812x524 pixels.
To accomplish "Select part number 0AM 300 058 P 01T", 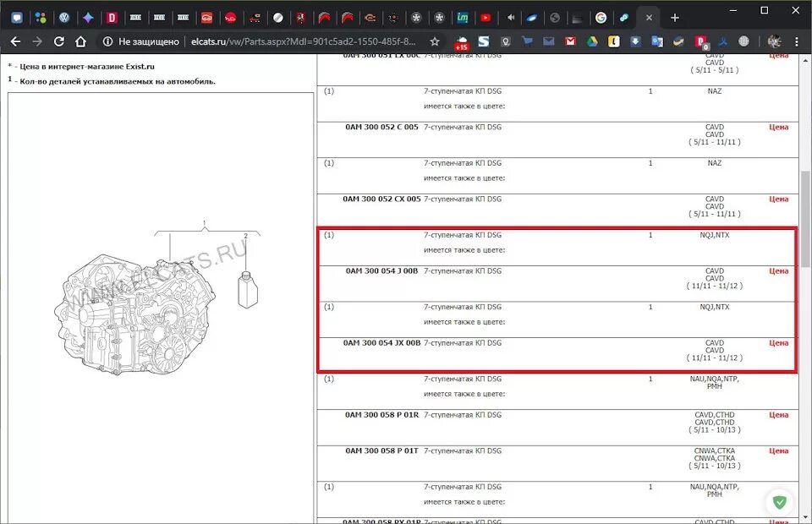I will (x=381, y=450).
